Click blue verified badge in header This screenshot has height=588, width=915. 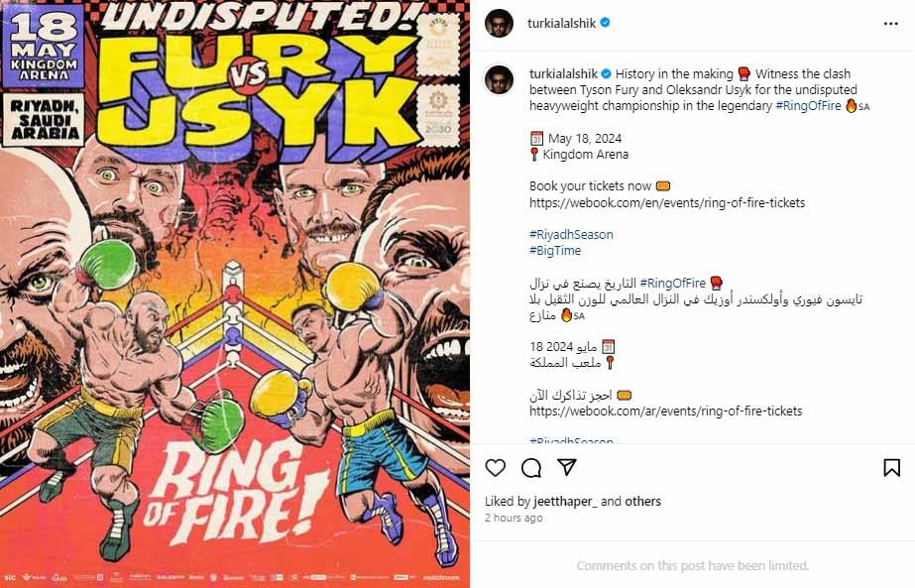pyautogui.click(x=605, y=23)
